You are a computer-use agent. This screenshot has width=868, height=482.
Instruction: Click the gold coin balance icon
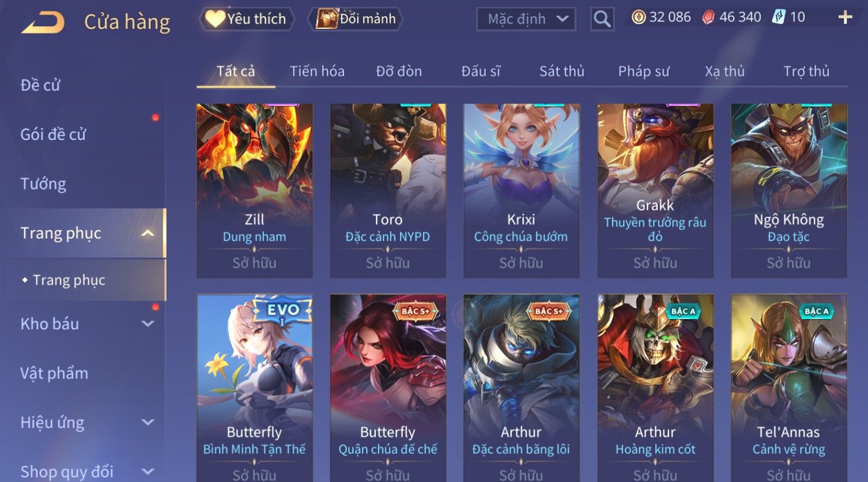638,17
